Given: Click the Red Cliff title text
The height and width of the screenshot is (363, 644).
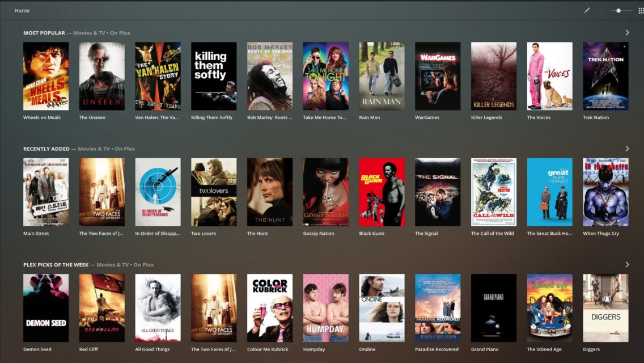Looking at the screenshot, I should (x=88, y=349).
